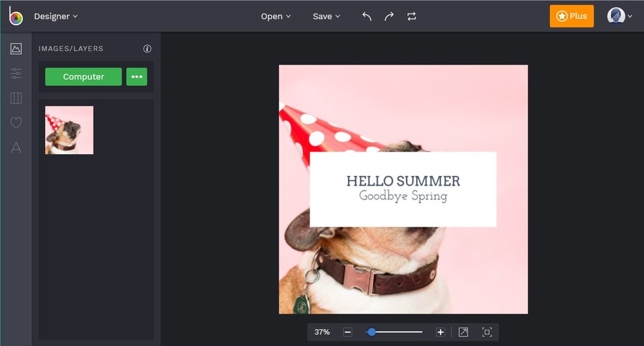Fit canvas to screen icon
Screen dimensions: 644x346
pyautogui.click(x=486, y=332)
